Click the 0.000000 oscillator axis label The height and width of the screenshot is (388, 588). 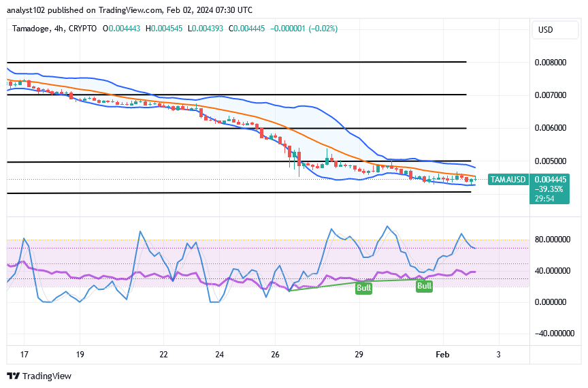[x=550, y=302]
